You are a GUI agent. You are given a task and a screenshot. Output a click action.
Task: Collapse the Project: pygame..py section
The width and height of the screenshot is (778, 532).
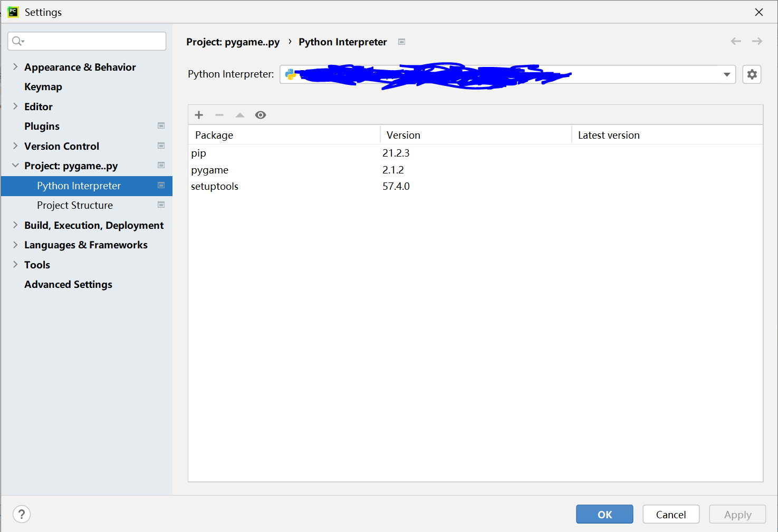15,166
